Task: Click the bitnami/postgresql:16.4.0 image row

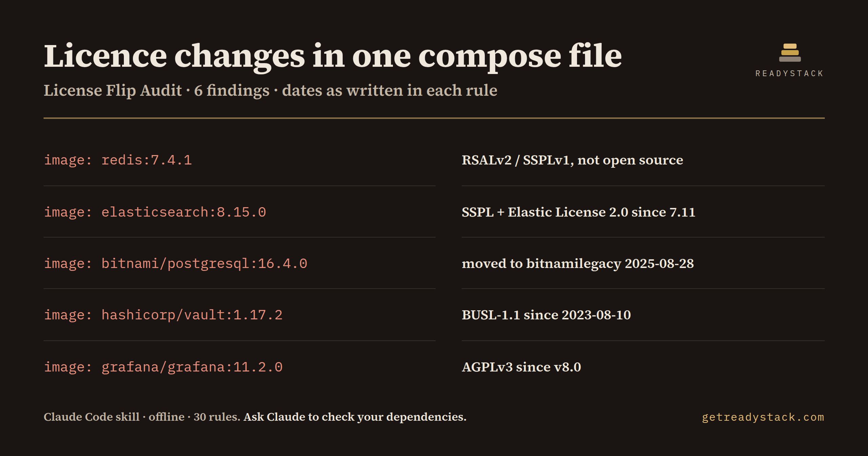Action: click(175, 264)
